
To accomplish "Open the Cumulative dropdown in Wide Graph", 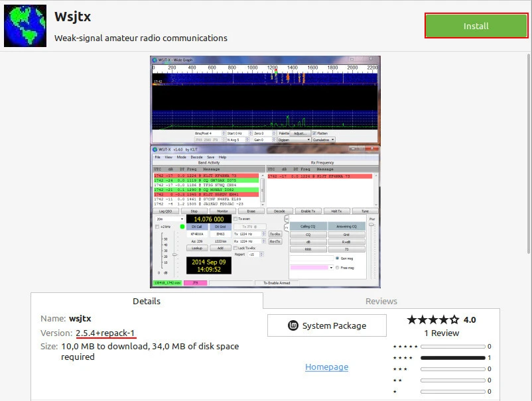I will click(x=324, y=140).
